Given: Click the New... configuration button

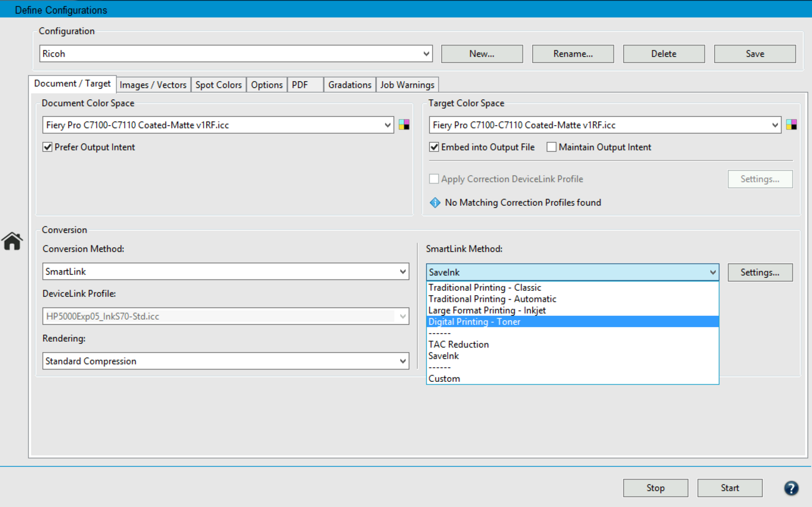Looking at the screenshot, I should [482, 54].
